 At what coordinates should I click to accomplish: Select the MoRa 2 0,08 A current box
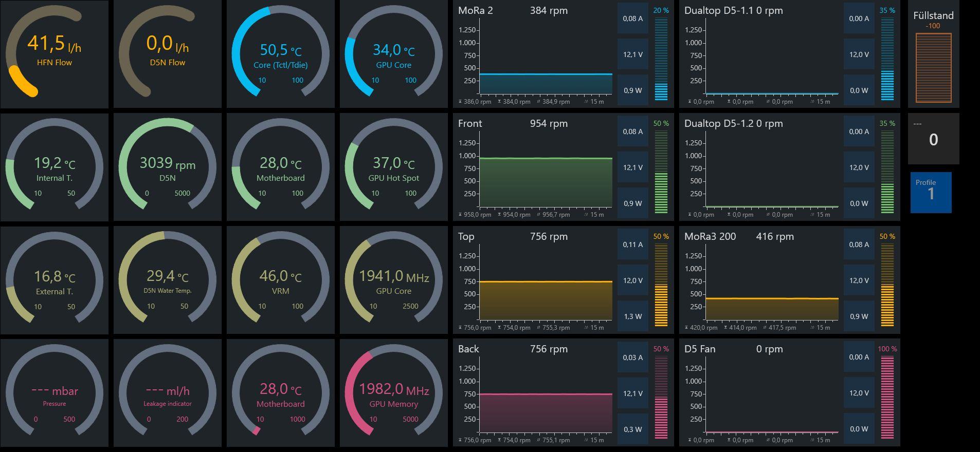[x=633, y=18]
